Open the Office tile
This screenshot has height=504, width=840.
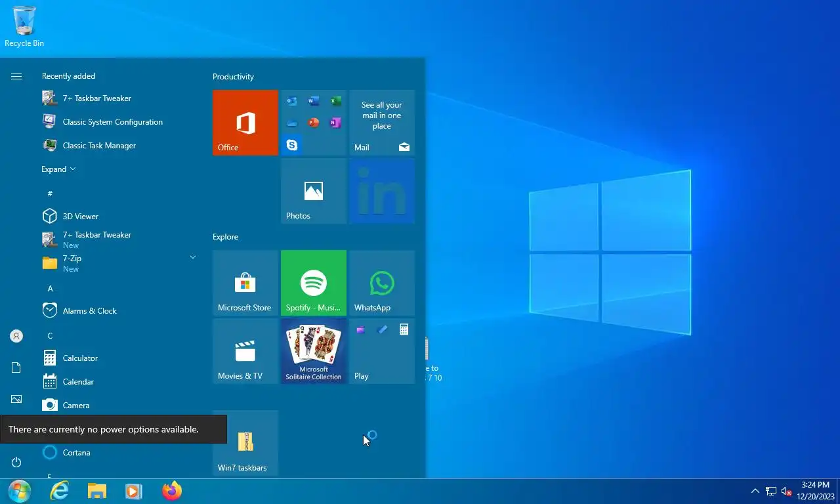245,123
